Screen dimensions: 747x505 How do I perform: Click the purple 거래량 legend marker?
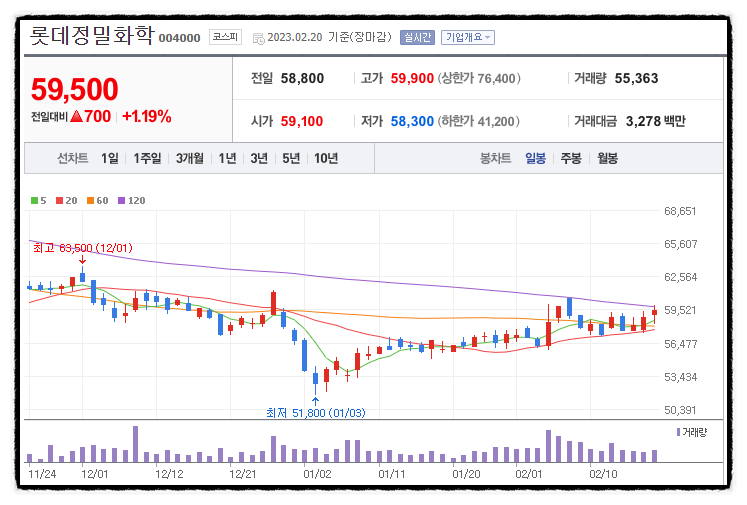tap(678, 432)
